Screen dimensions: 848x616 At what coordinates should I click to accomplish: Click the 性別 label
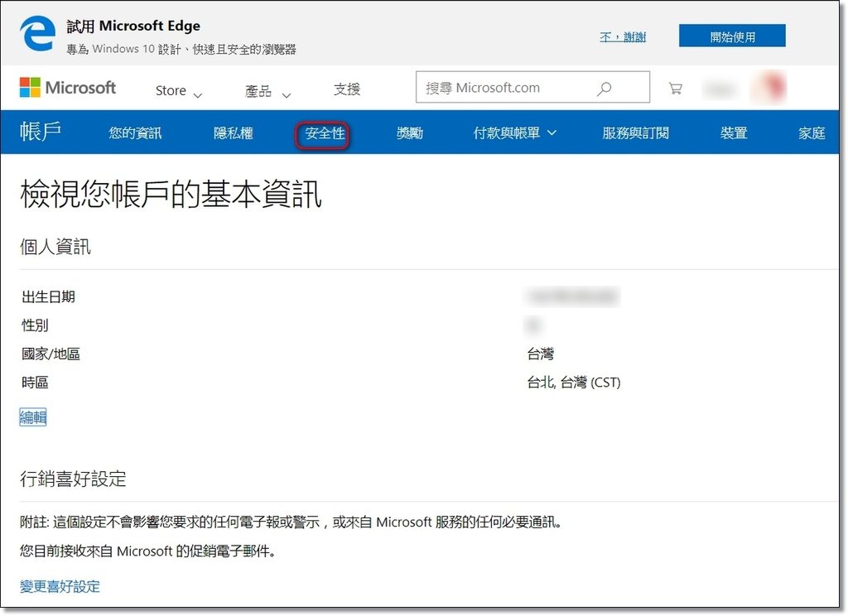[x=35, y=325]
